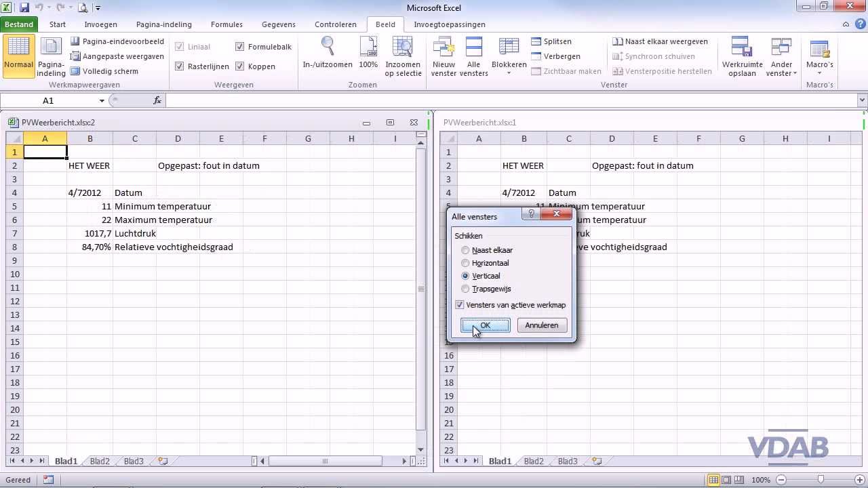868x488 pixels.
Task: Click vertical scrollbar of left window
Action: 420,289
